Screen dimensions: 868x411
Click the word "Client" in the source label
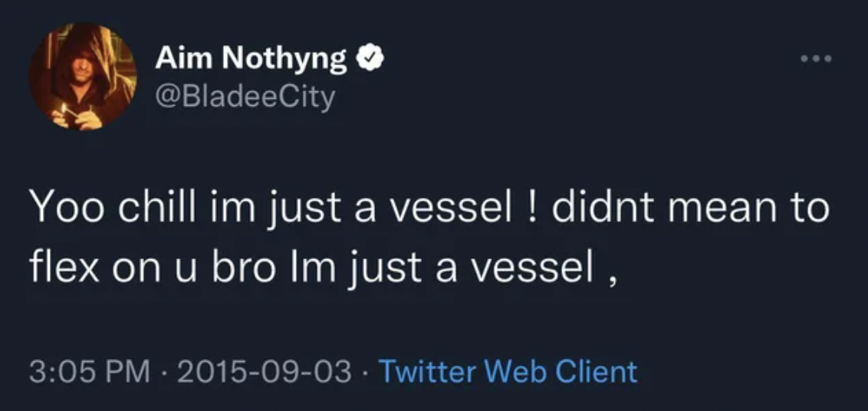599,371
